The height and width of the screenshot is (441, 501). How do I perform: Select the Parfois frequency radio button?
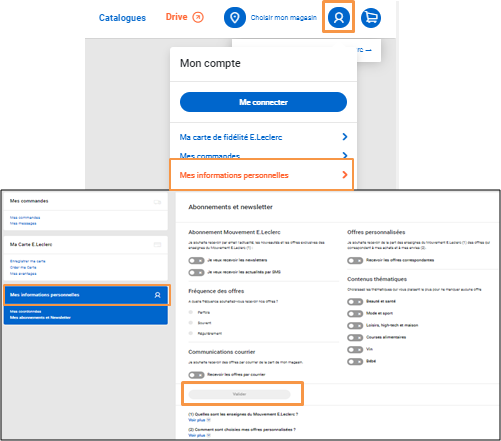pyautogui.click(x=191, y=312)
